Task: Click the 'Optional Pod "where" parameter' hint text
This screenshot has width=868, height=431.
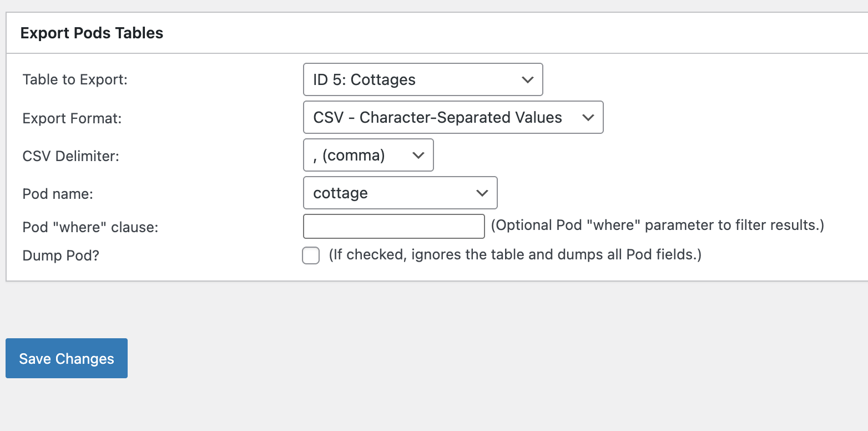Action: (x=658, y=225)
